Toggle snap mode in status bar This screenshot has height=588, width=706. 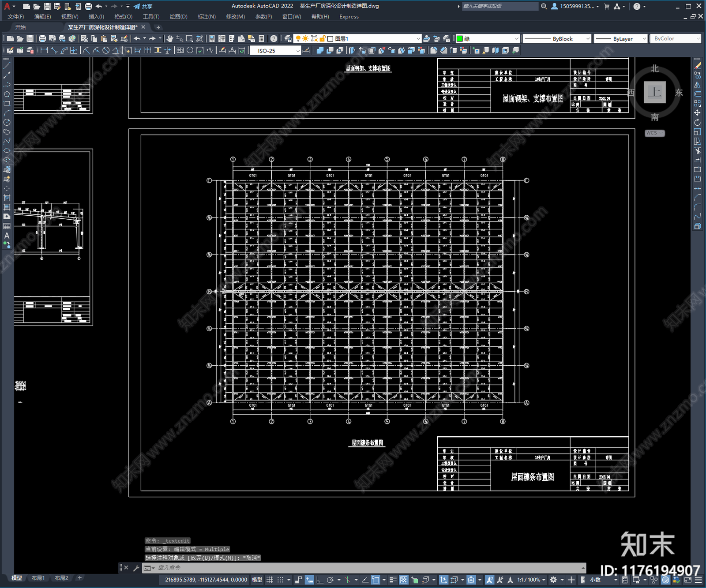[280, 580]
